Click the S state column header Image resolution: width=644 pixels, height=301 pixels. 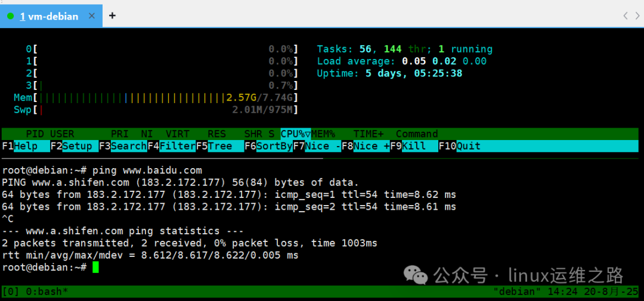coord(271,134)
